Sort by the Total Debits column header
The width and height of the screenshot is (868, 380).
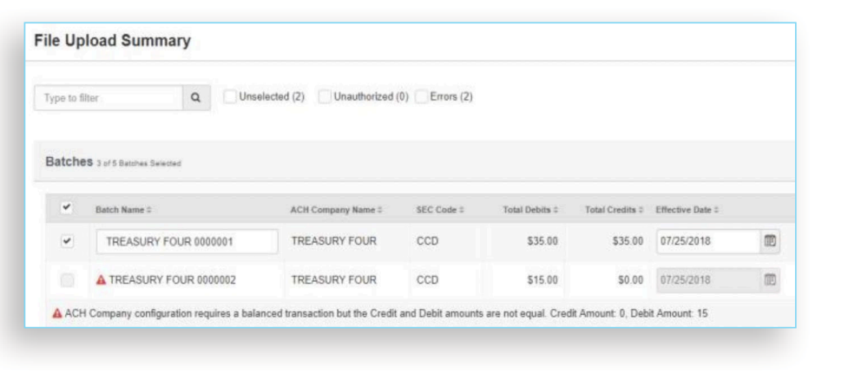tap(530, 210)
